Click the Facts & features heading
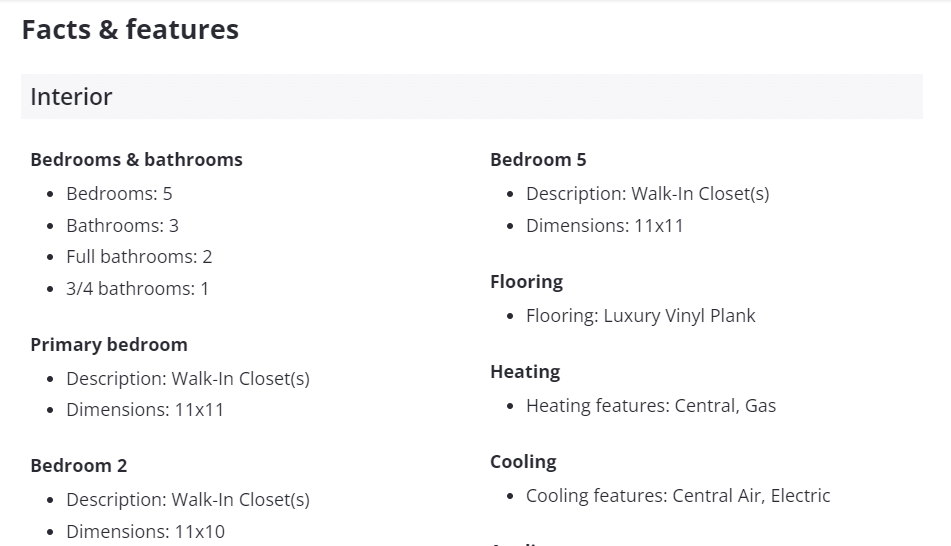This screenshot has height=546, width=951. (130, 30)
